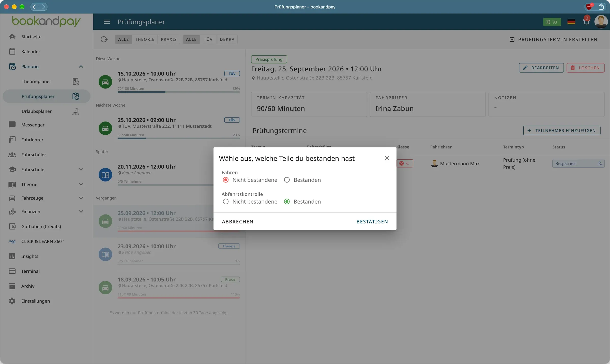Expand the Fahrzeuge submenu
The image size is (610, 364).
pyautogui.click(x=81, y=198)
